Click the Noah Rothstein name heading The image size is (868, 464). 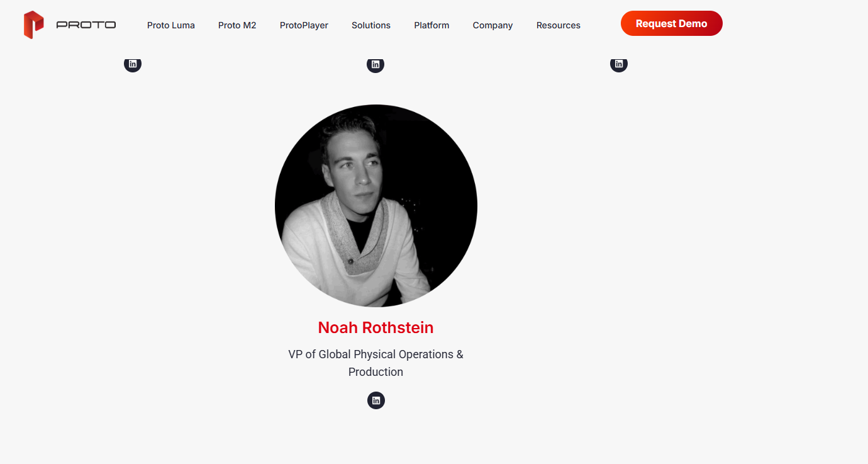click(376, 328)
